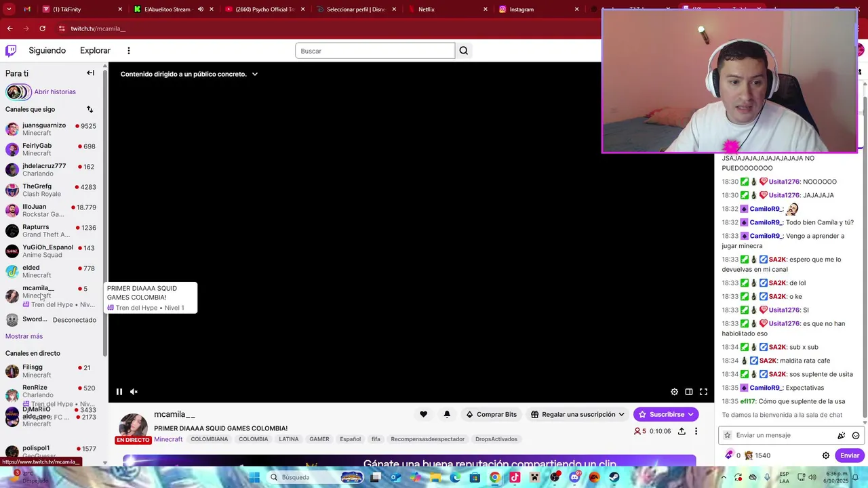Click the Buscar search field
This screenshot has width=868, height=488.
coord(375,51)
